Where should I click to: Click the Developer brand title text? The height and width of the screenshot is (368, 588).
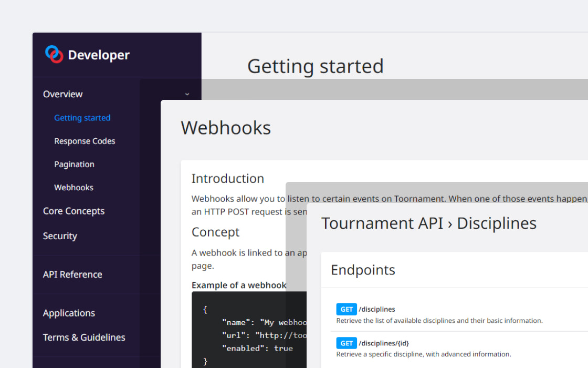click(x=99, y=55)
